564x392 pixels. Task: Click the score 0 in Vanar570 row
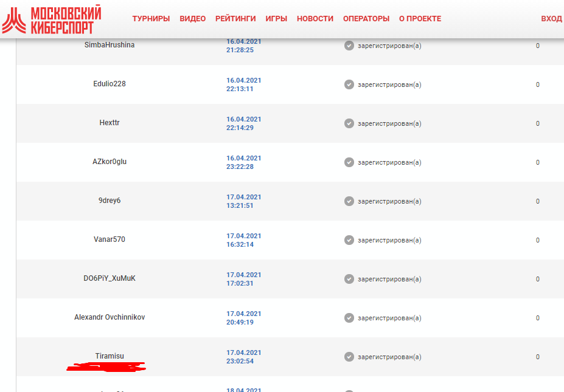[x=538, y=240]
